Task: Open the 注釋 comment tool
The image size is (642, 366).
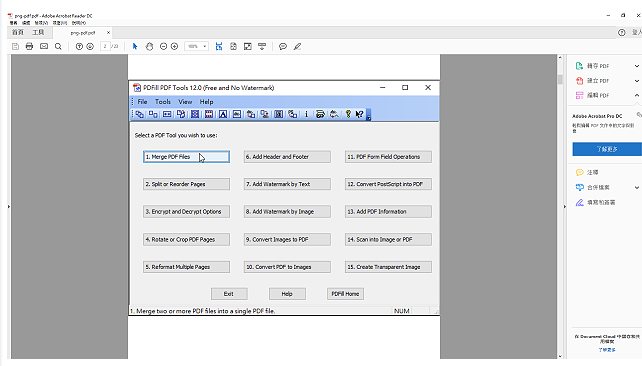Action: [587, 172]
